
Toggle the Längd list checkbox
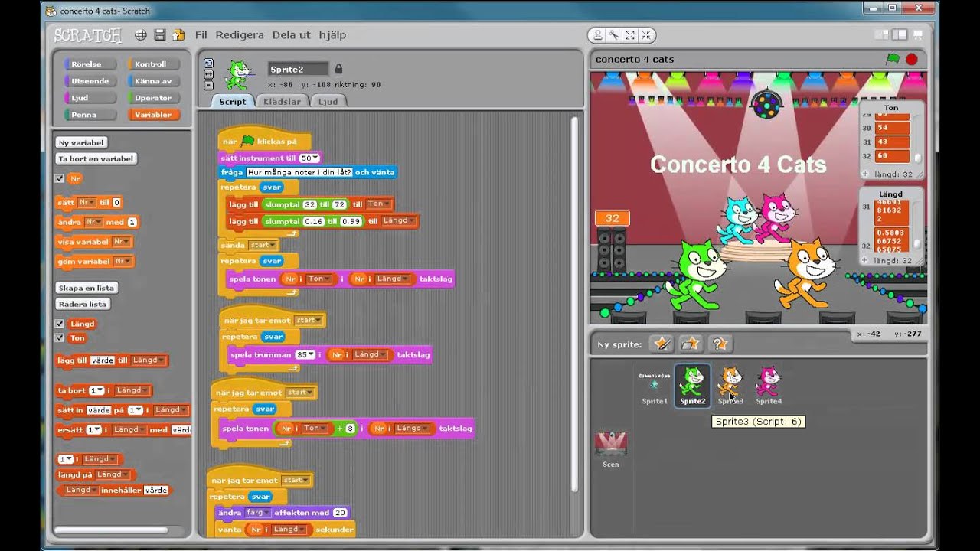pos(60,324)
